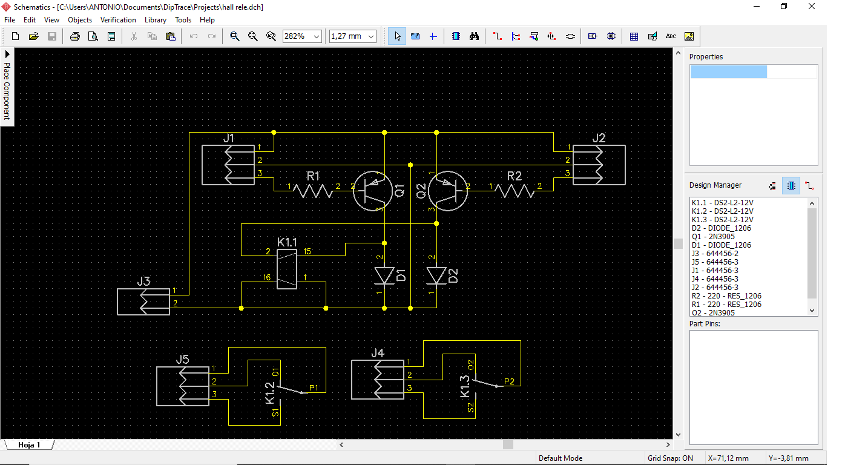Click the canvas horizontal scrollbar right arrow

point(668,445)
